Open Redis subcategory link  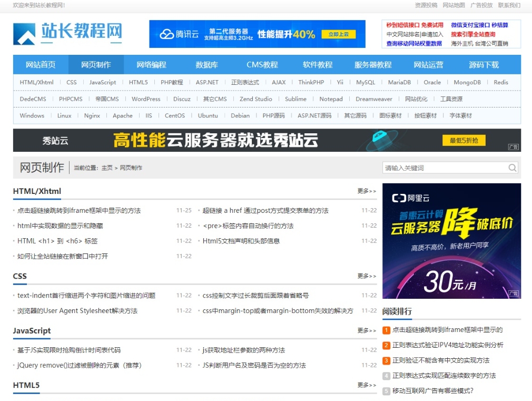(x=501, y=82)
